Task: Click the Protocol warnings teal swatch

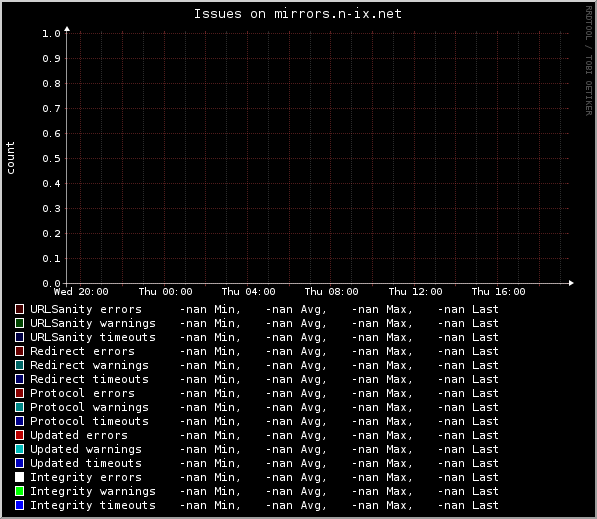Action: point(19,407)
